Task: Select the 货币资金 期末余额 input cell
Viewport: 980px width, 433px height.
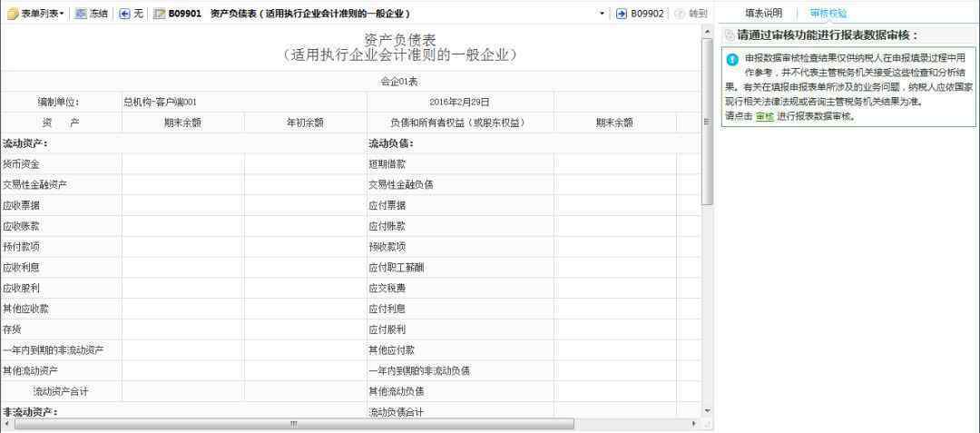Action: [x=182, y=163]
